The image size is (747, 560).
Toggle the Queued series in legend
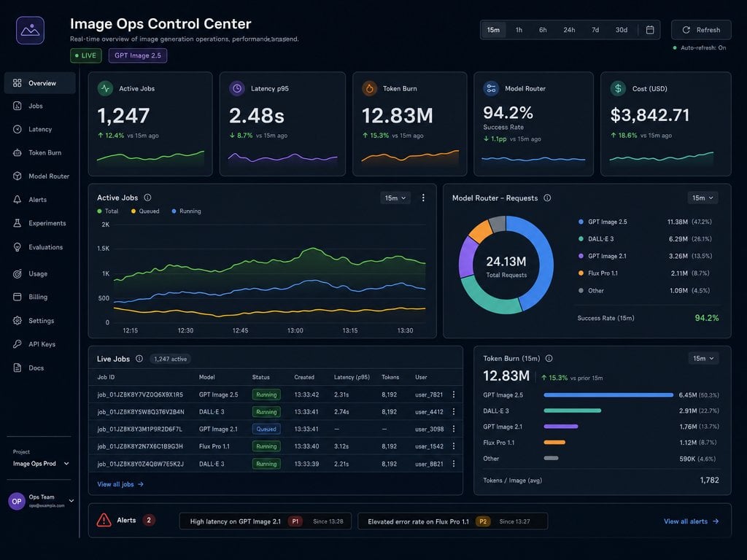[145, 211]
